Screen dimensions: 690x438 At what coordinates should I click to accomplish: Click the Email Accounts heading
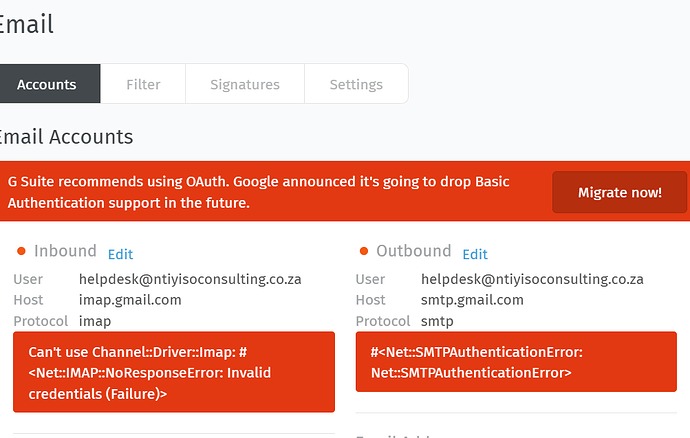pyautogui.click(x=66, y=137)
